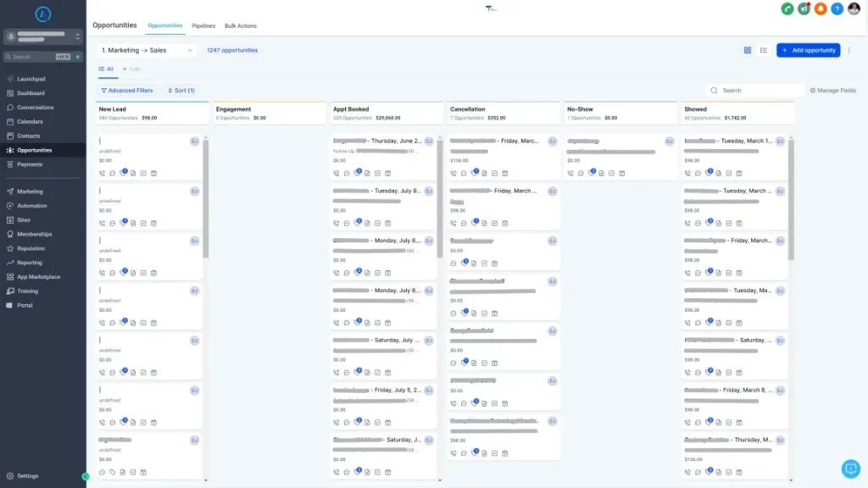Open the chat support widget icon
Image resolution: width=868 pixels, height=488 pixels.
coord(850,469)
